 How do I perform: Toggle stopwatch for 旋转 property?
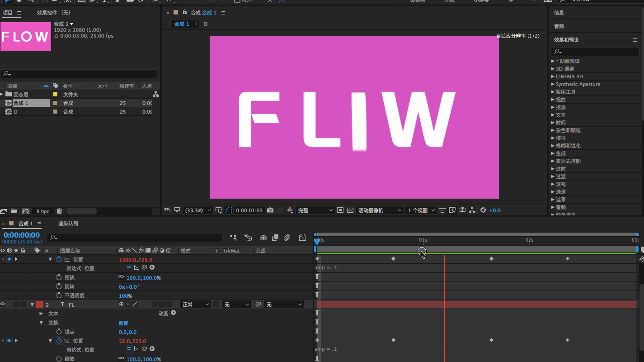pyautogui.click(x=59, y=286)
